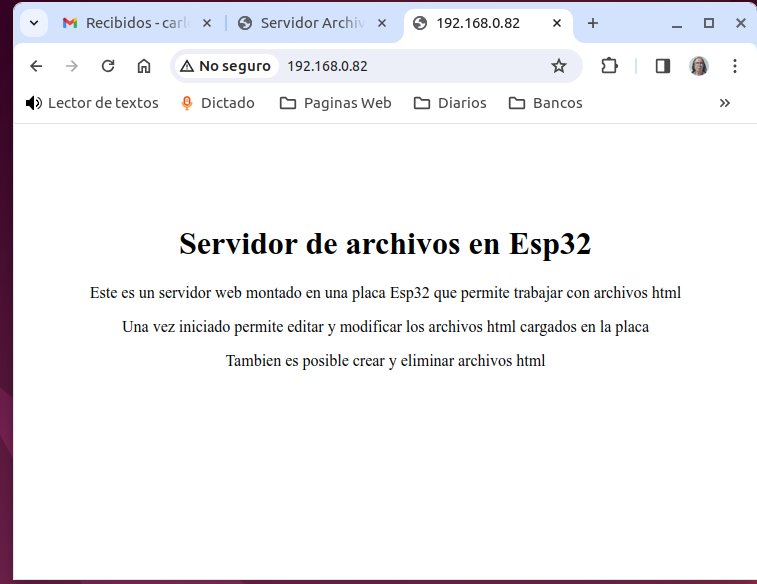
Task: Open Chrome three-dot menu
Action: 734,66
